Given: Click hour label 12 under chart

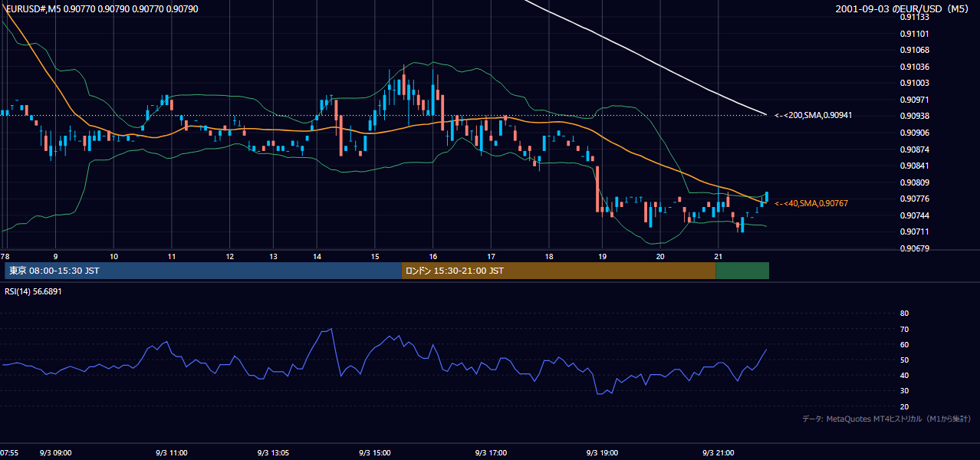Looking at the screenshot, I should pos(230,256).
